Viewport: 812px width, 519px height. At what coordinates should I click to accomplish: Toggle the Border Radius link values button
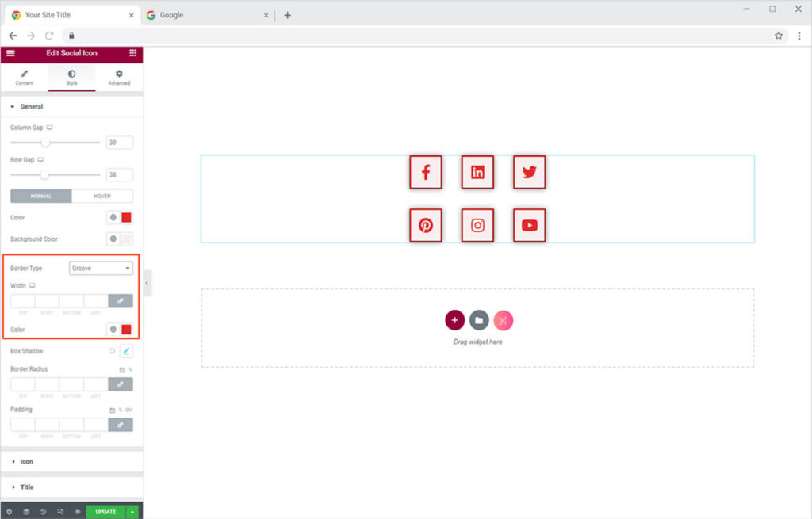pos(121,384)
